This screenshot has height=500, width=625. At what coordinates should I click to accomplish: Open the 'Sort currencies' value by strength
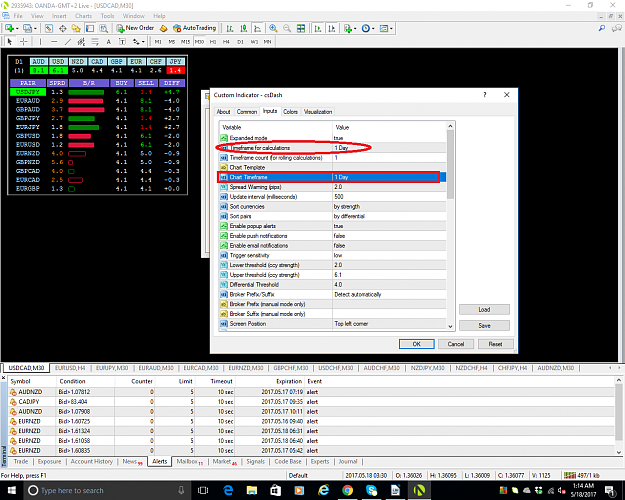click(389, 207)
